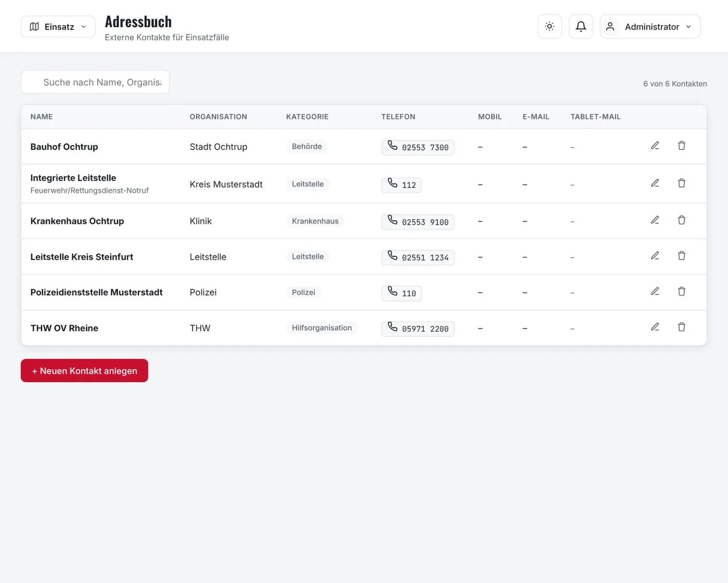Viewport: 728px width, 583px height.
Task: Edit the Bauhof Ochtrup contact
Action: (x=655, y=146)
